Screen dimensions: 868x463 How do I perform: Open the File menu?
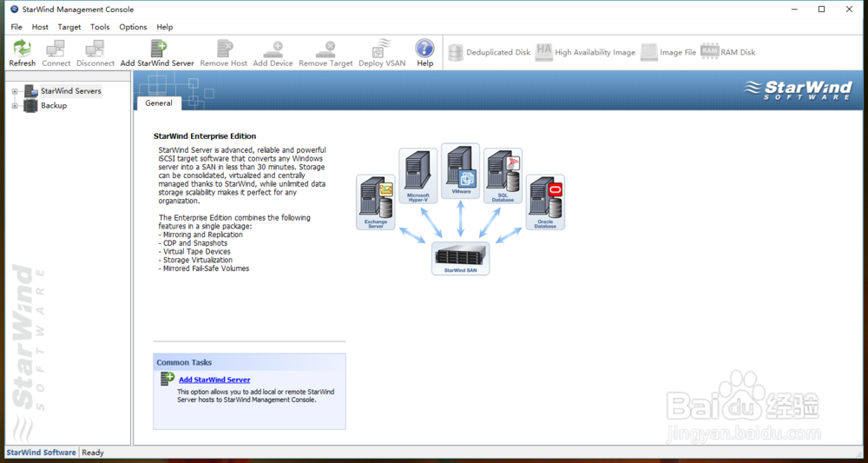pyautogui.click(x=16, y=27)
